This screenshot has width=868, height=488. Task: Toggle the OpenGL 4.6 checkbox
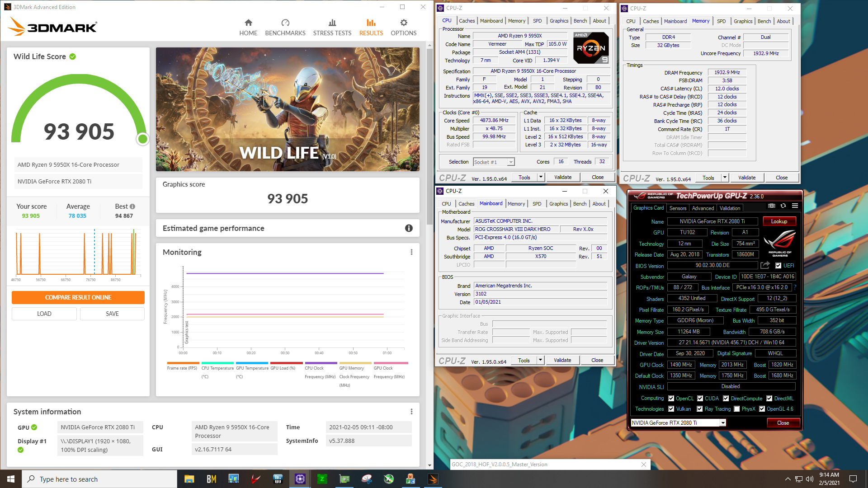point(762,409)
